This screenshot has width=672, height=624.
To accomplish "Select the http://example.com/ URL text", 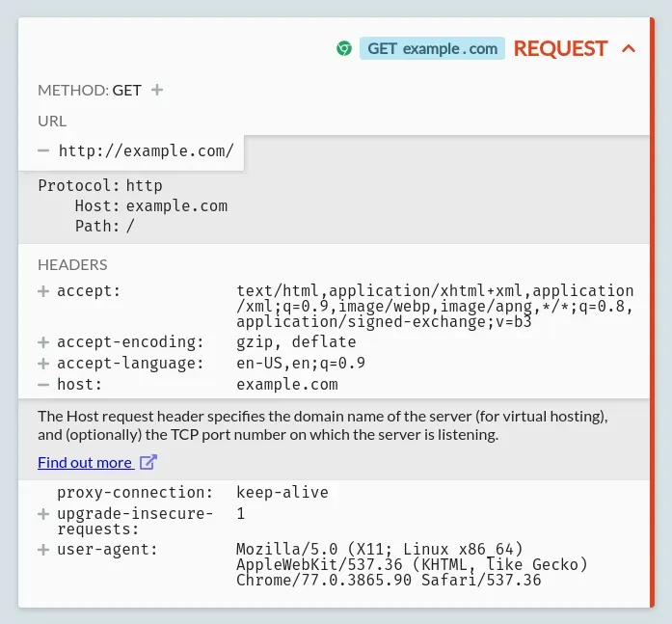I will pyautogui.click(x=147, y=150).
